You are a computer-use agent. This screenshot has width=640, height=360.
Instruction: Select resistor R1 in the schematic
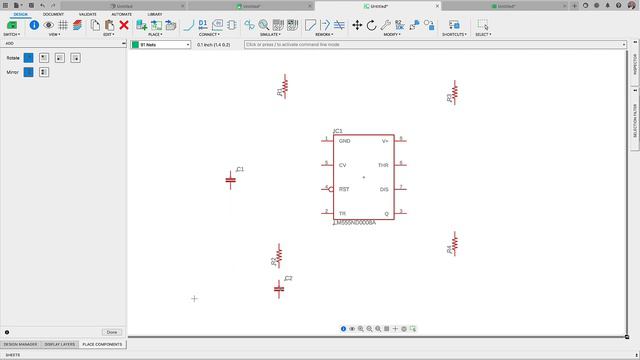point(284,86)
